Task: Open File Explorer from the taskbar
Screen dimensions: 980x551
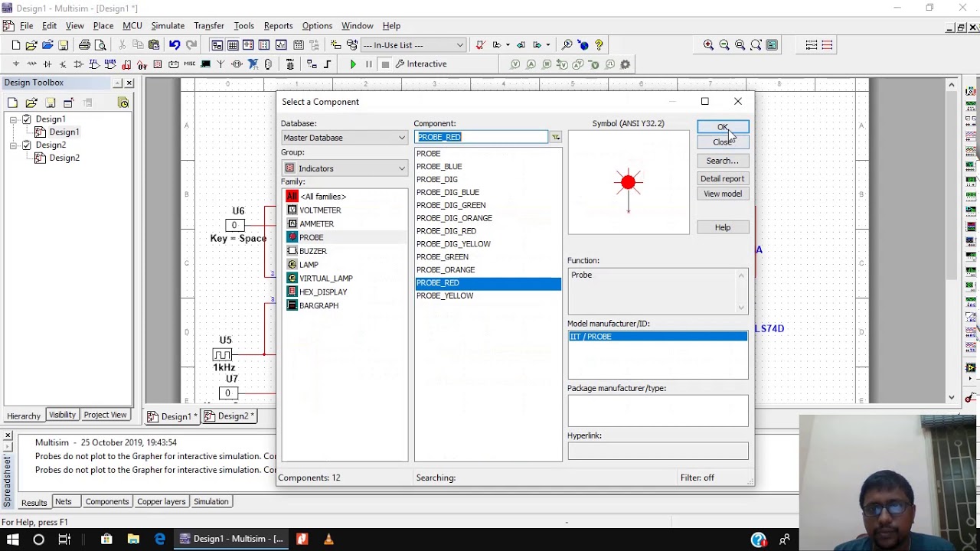Action: [133, 540]
